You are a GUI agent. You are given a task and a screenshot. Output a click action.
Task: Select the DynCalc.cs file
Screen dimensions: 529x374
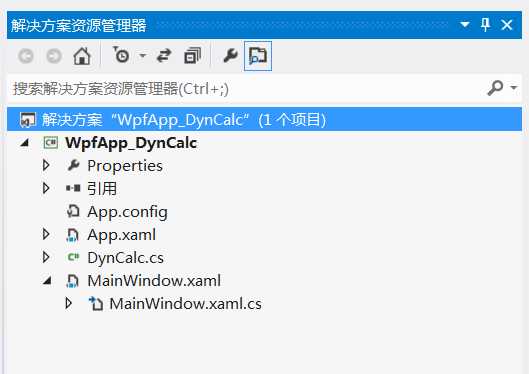point(126,258)
